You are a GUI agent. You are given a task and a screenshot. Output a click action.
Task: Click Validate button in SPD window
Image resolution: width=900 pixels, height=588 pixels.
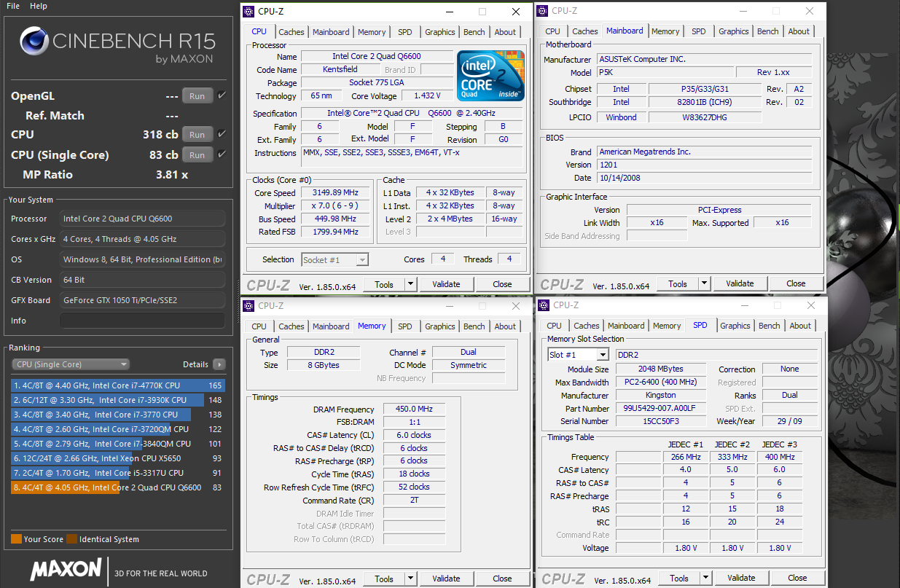741,578
